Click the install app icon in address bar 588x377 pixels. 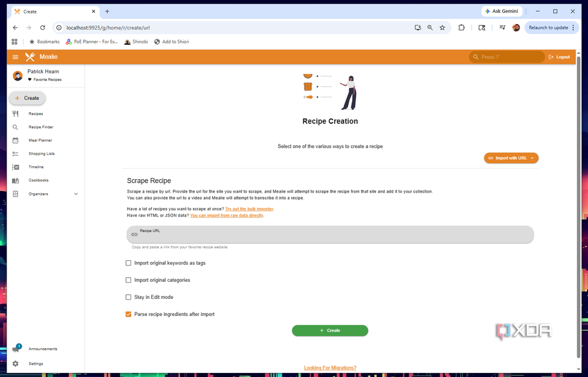(417, 28)
